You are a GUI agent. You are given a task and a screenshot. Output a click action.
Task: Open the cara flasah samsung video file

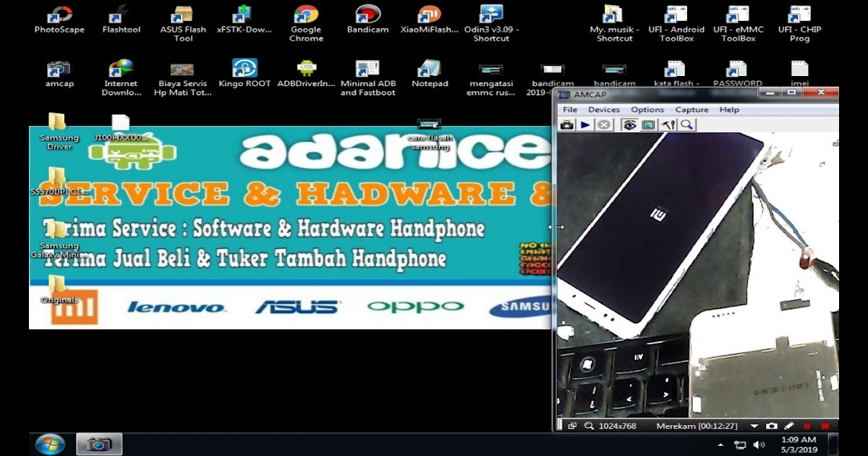click(430, 135)
